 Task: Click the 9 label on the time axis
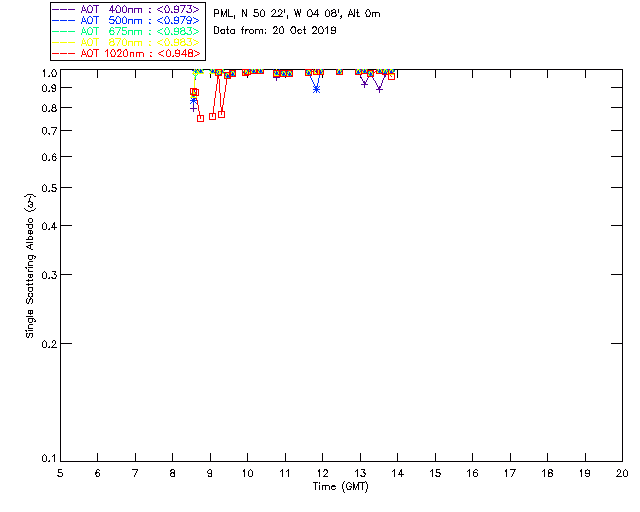click(x=210, y=473)
